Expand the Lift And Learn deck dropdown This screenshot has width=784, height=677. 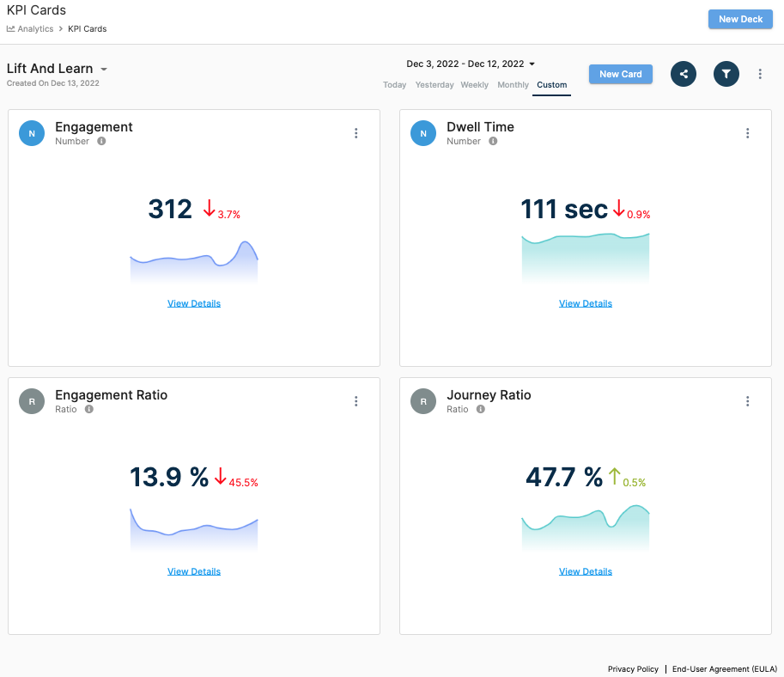tap(104, 69)
